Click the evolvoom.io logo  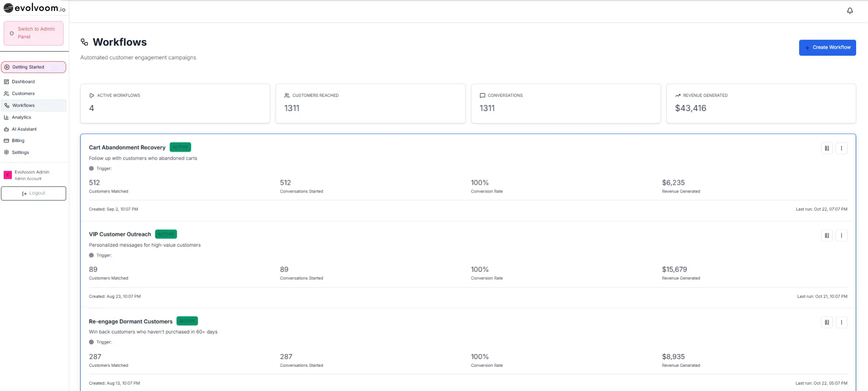(x=35, y=8)
